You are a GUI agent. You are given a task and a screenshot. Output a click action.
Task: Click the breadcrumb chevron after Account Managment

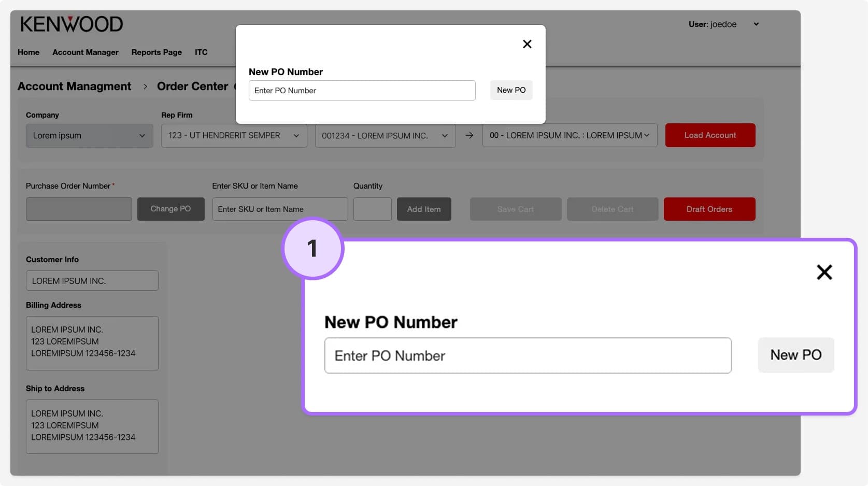pos(145,87)
